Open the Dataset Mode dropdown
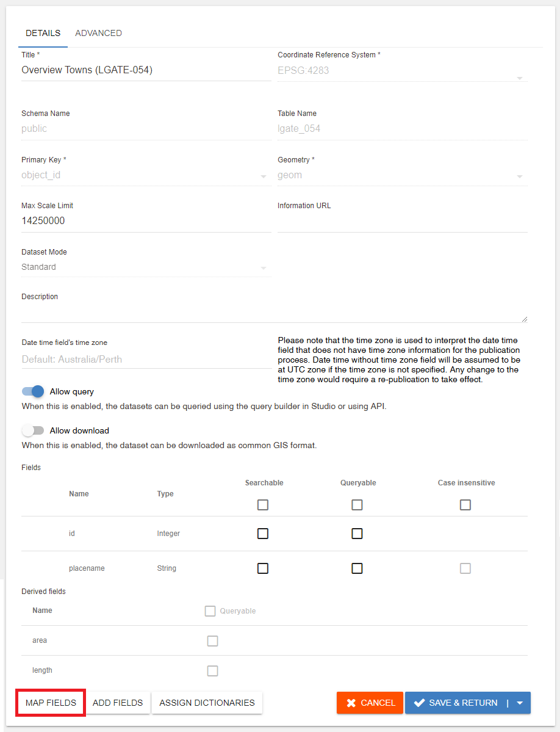 pyautogui.click(x=145, y=267)
